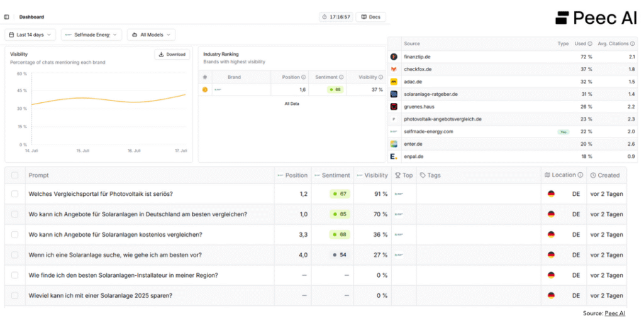The image size is (644, 321).
Task: Click the All Data label
Action: tap(292, 104)
